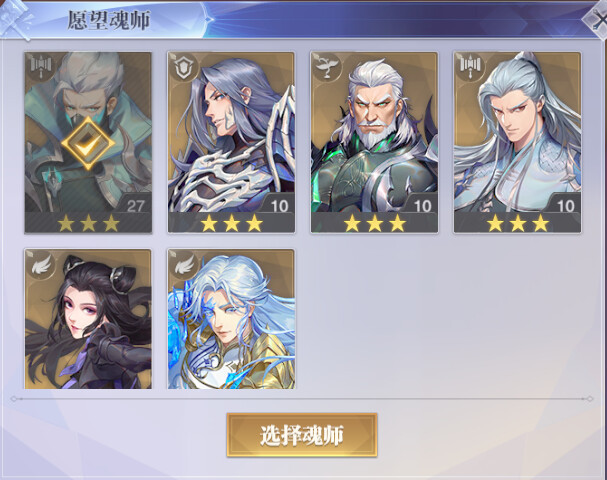Toggle the golden checkmark on first card

tap(88, 143)
